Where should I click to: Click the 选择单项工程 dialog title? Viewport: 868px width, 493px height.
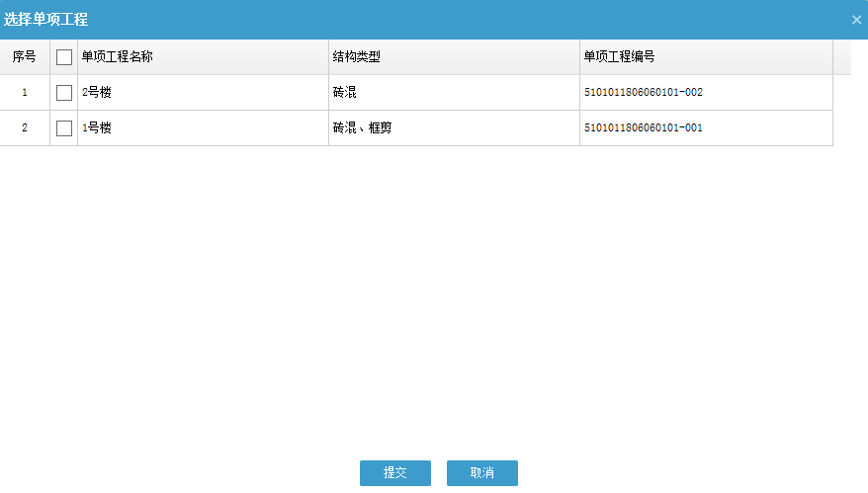coord(45,20)
